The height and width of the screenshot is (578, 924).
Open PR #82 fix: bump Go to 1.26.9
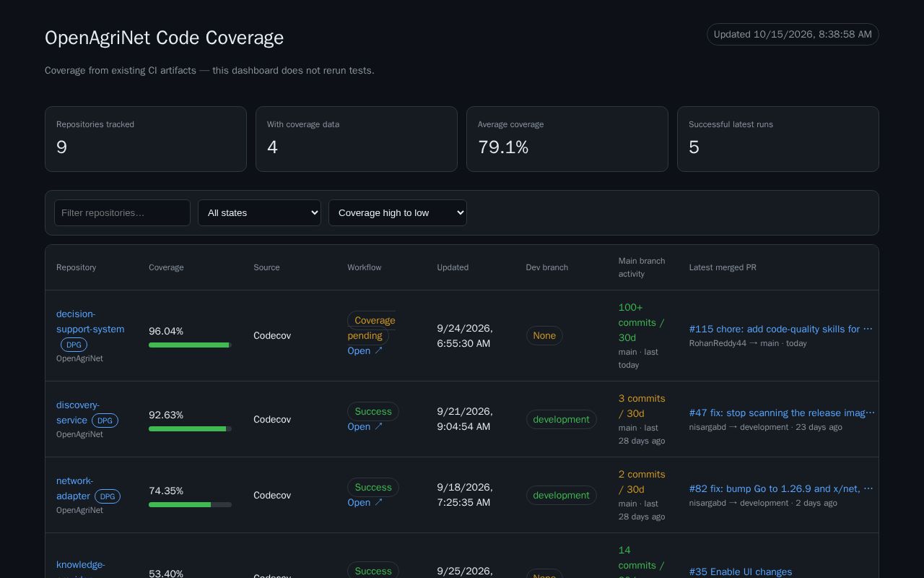pyautogui.click(x=781, y=488)
